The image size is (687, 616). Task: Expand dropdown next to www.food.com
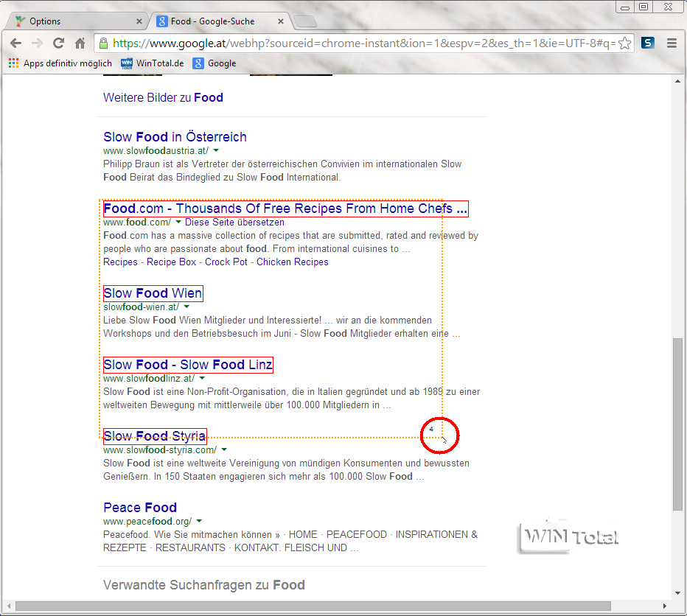coord(178,222)
